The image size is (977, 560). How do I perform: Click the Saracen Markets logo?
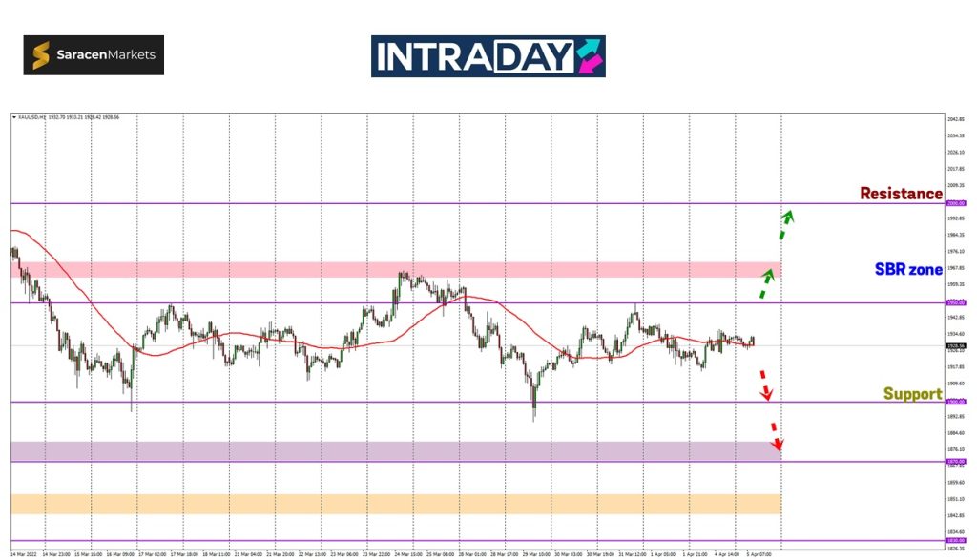click(94, 55)
